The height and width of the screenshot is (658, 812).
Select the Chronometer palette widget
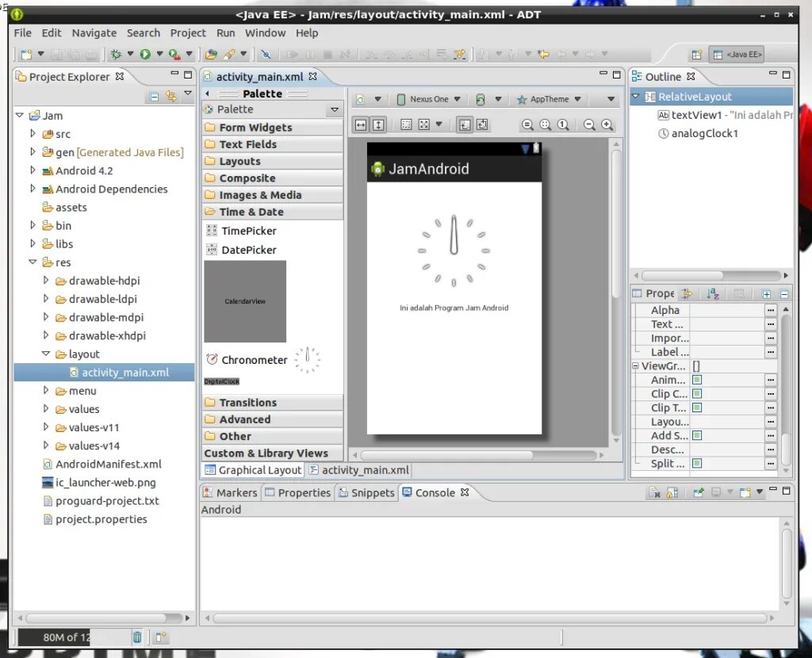[247, 360]
